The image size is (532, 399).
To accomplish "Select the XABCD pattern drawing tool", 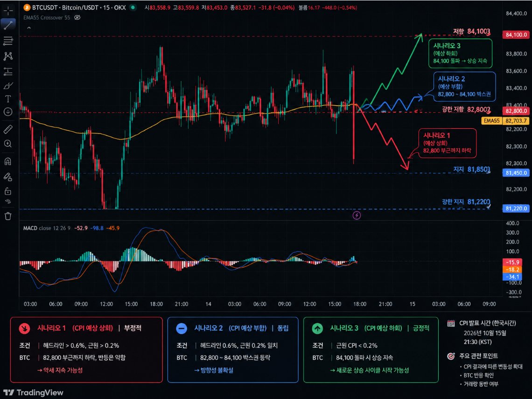I will pyautogui.click(x=8, y=56).
